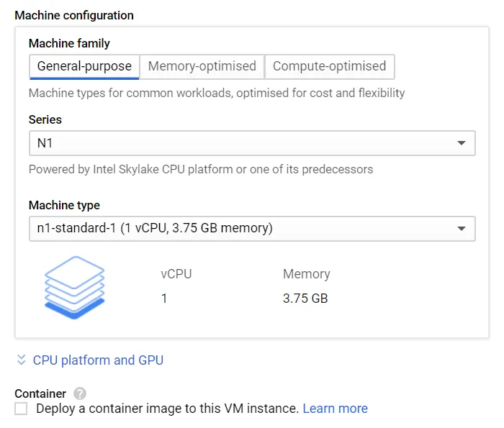Viewport: 504px width, 428px height.
Task: Click the Machine configuration heading
Action: pyautogui.click(x=74, y=15)
